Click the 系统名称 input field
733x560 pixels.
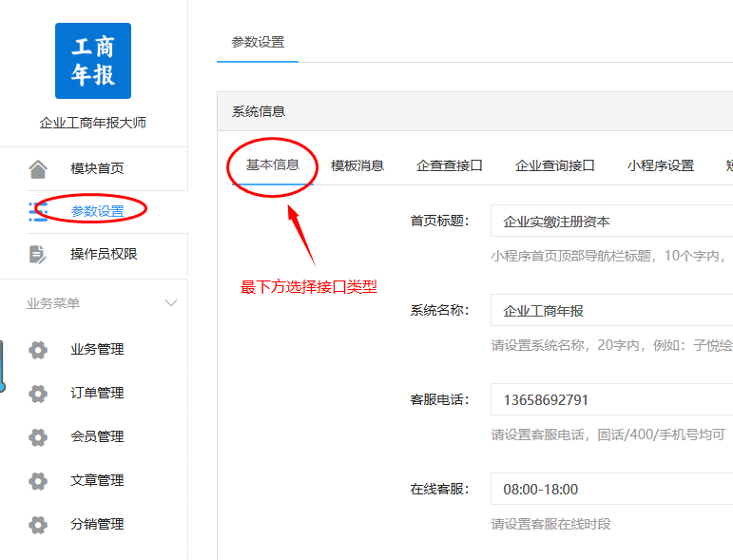click(x=612, y=310)
